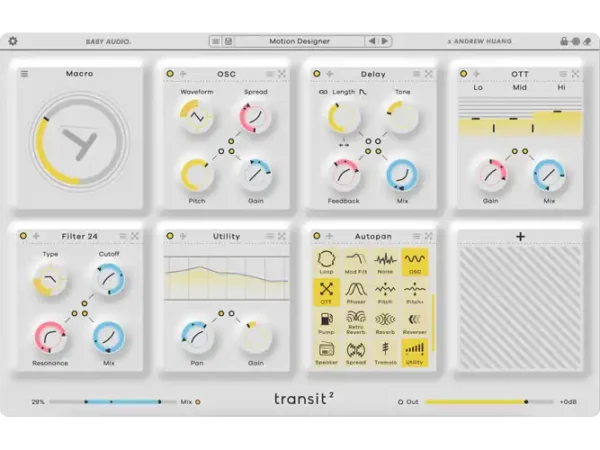Screen dimensions: 600x450
Task: Toggle the Autopan module power button
Action: tap(317, 236)
